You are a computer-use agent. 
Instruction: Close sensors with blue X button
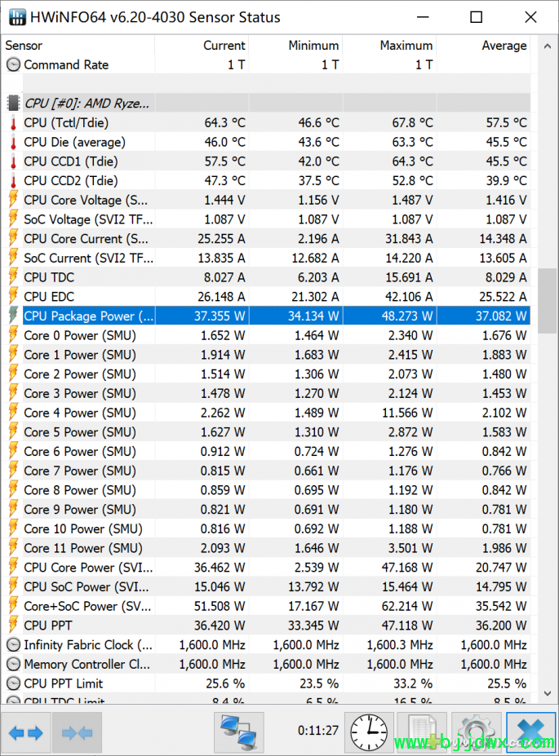530,732
